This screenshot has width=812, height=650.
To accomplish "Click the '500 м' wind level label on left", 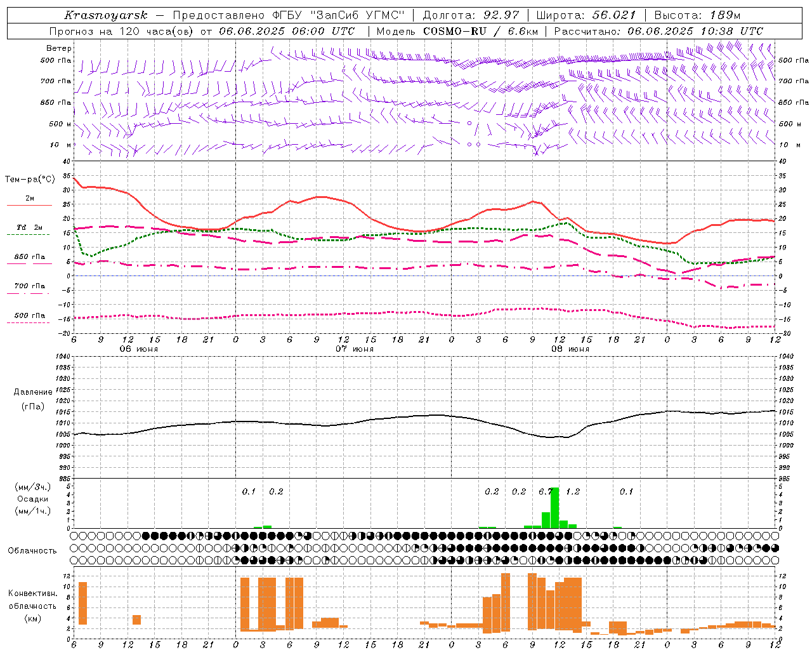I will tap(60, 124).
